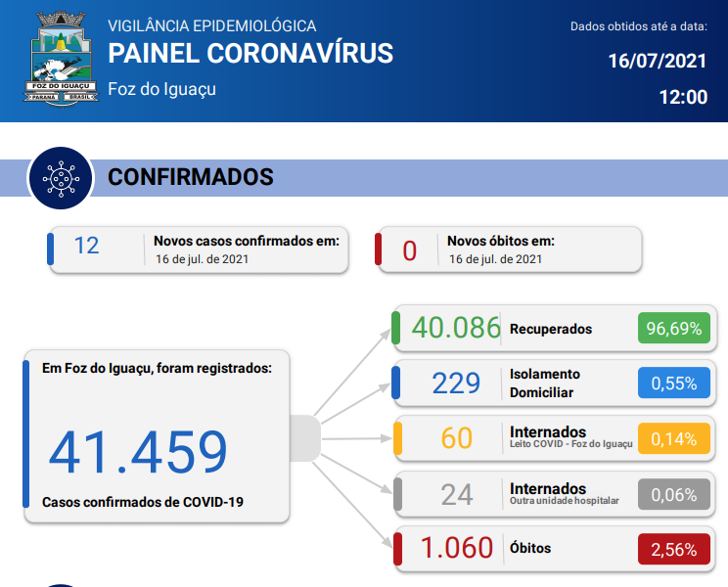Click the Foz do Iguaçu subtitle in the header
This screenshot has width=728, height=587.
161,89
